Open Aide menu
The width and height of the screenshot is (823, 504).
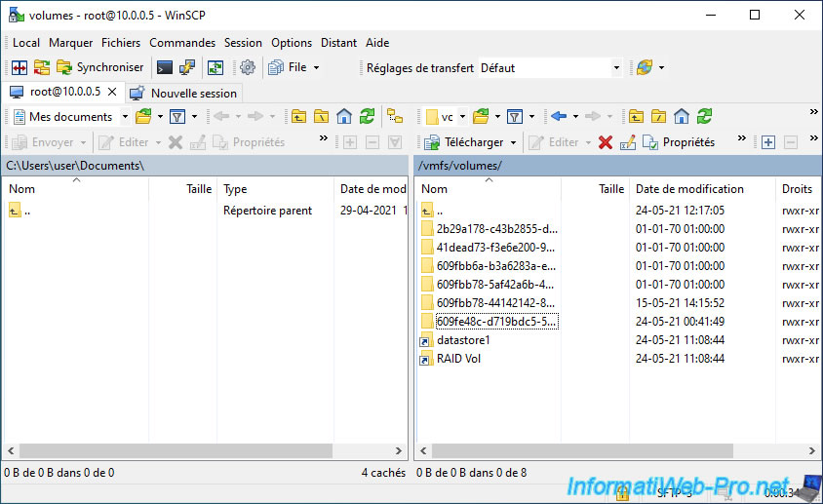point(377,43)
